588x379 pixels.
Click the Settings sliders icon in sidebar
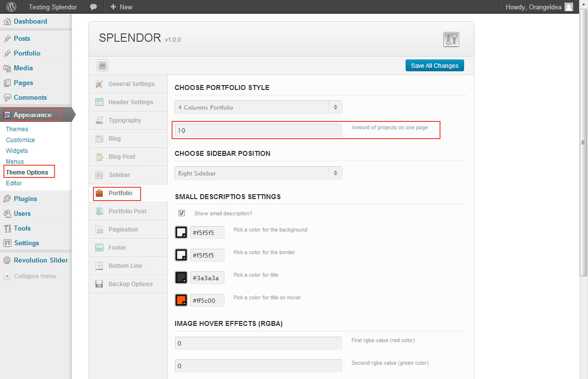(7, 243)
